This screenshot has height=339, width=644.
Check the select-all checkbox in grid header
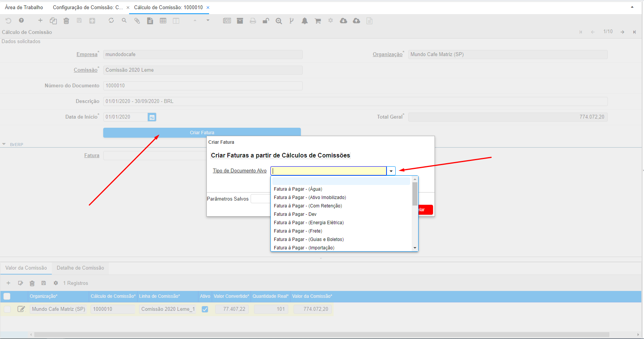(x=7, y=296)
